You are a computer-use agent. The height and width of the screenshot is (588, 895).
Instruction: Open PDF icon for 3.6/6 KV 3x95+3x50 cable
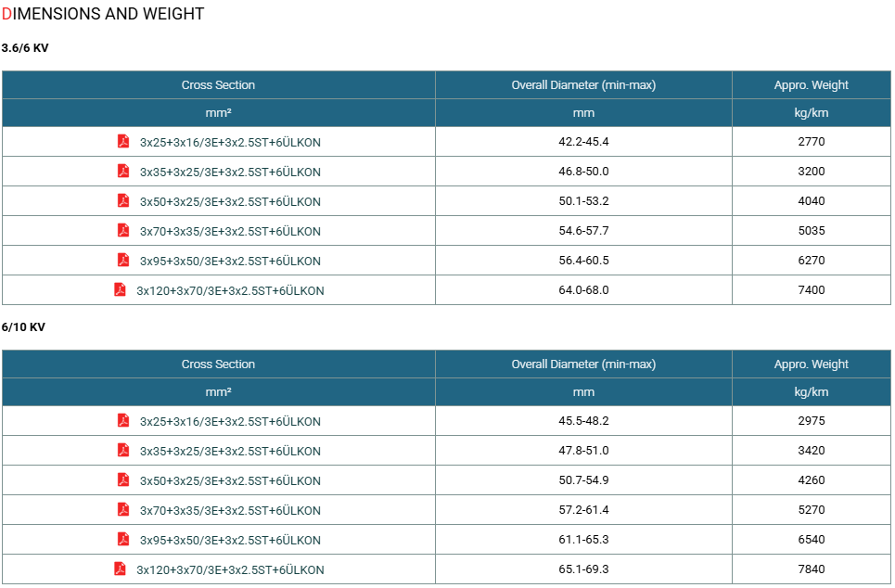123,260
